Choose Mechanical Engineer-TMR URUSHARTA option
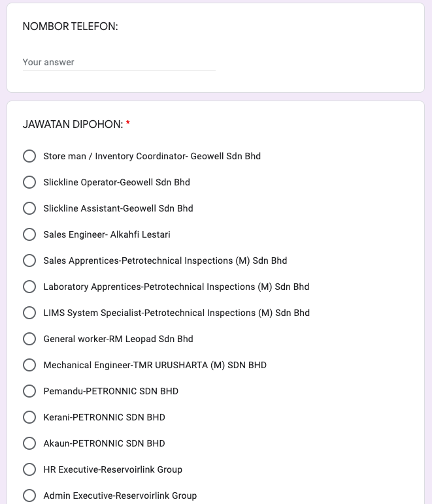The image size is (432, 504). 29,365
